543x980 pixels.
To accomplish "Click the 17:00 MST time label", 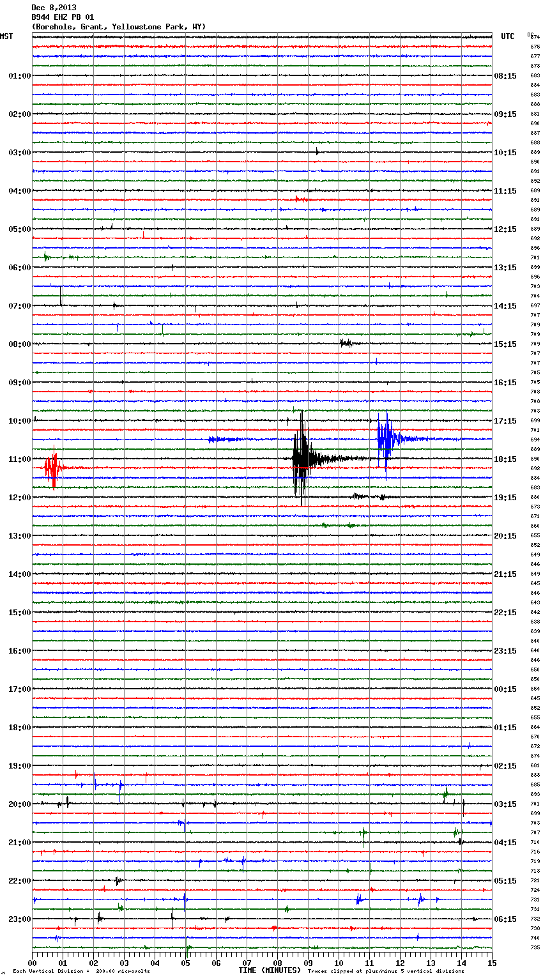I will coord(20,689).
